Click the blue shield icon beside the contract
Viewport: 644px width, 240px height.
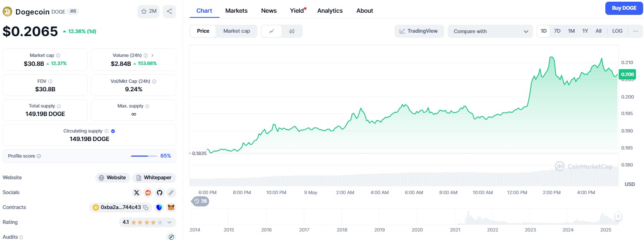[159, 207]
